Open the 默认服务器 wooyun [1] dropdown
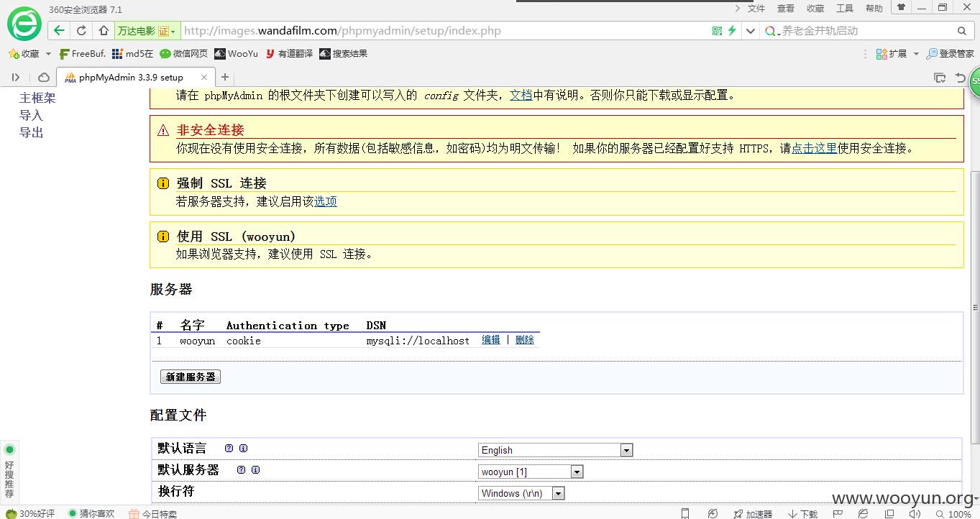 [x=531, y=472]
